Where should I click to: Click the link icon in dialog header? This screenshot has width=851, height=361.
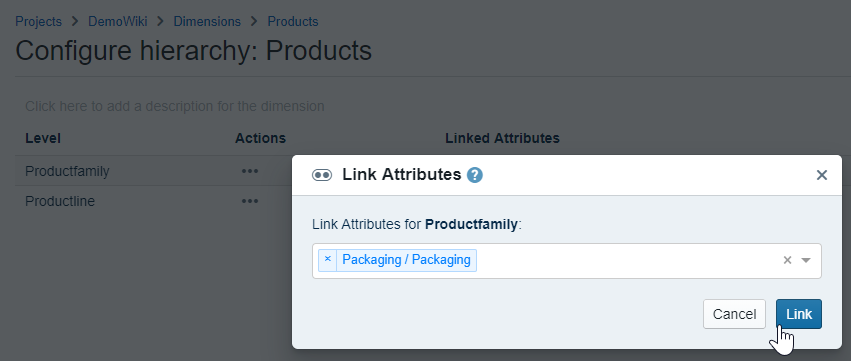pyautogui.click(x=322, y=175)
